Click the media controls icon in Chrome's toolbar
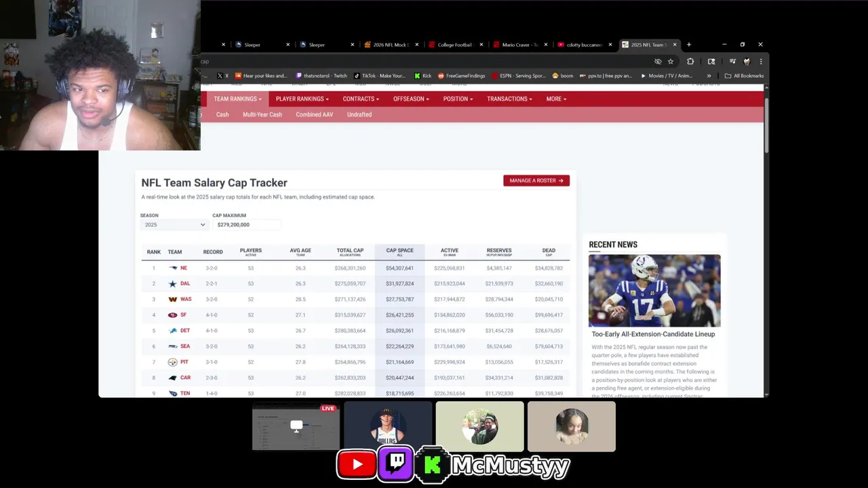Viewport: 868px width, 488px height. pyautogui.click(x=732, y=61)
